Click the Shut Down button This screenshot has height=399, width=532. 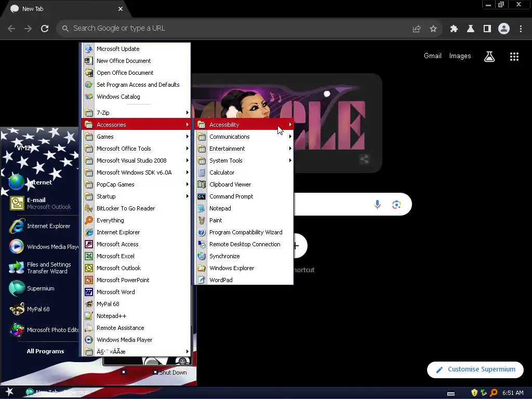coord(170,373)
